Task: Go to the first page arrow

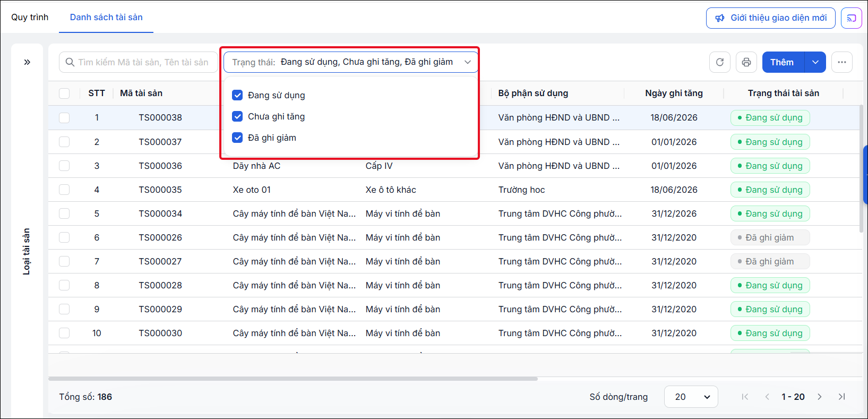Action: point(745,397)
